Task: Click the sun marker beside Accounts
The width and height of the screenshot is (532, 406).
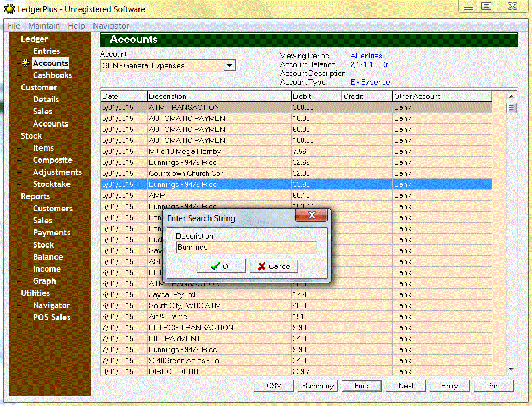Action: click(x=25, y=63)
